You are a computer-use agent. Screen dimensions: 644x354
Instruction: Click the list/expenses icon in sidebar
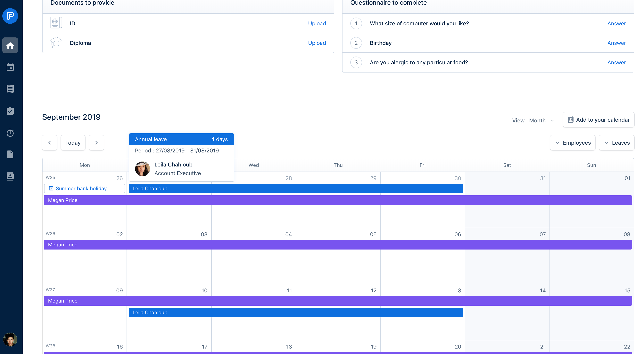click(x=10, y=89)
